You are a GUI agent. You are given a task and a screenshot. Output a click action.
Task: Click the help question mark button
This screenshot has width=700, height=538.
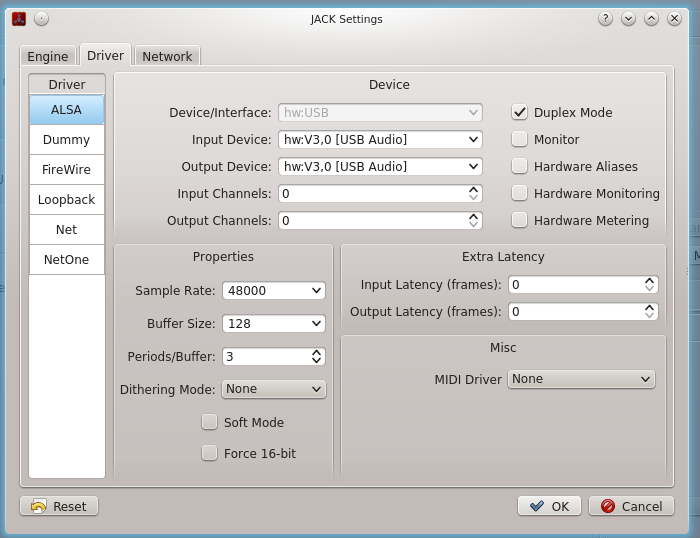pyautogui.click(x=605, y=19)
